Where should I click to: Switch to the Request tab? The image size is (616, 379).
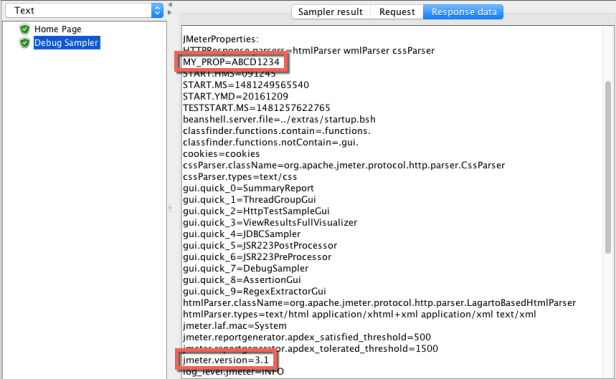click(x=397, y=12)
